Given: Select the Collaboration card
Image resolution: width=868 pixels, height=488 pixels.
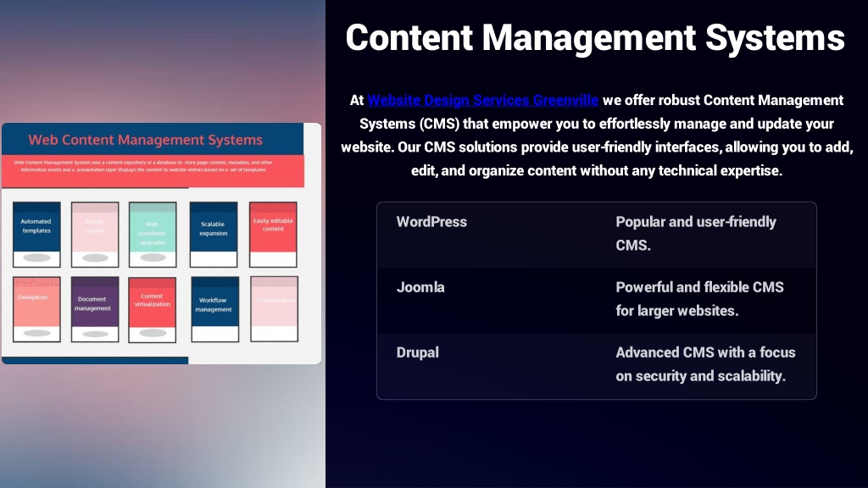Looking at the screenshot, I should (274, 309).
